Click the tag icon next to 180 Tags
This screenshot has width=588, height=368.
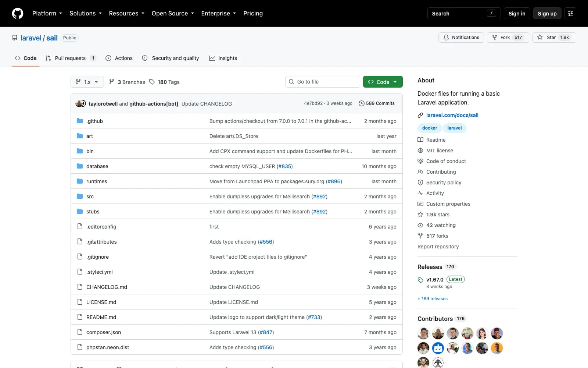click(152, 82)
